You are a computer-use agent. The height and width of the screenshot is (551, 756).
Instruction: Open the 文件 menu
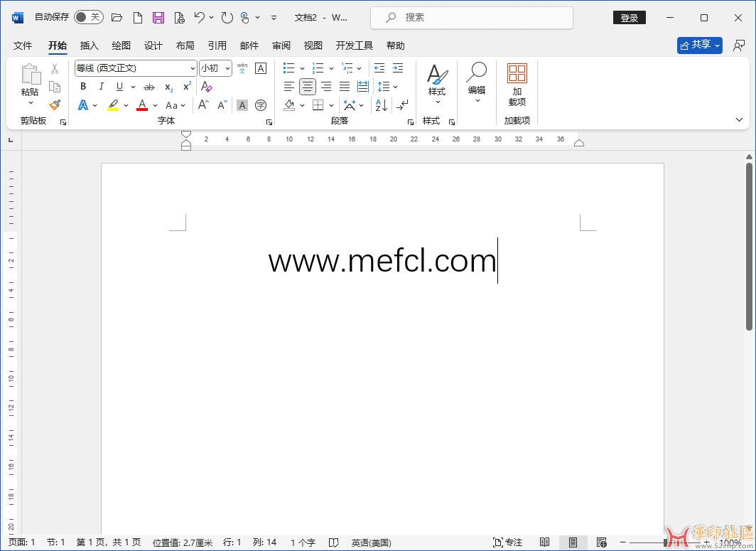(x=22, y=45)
